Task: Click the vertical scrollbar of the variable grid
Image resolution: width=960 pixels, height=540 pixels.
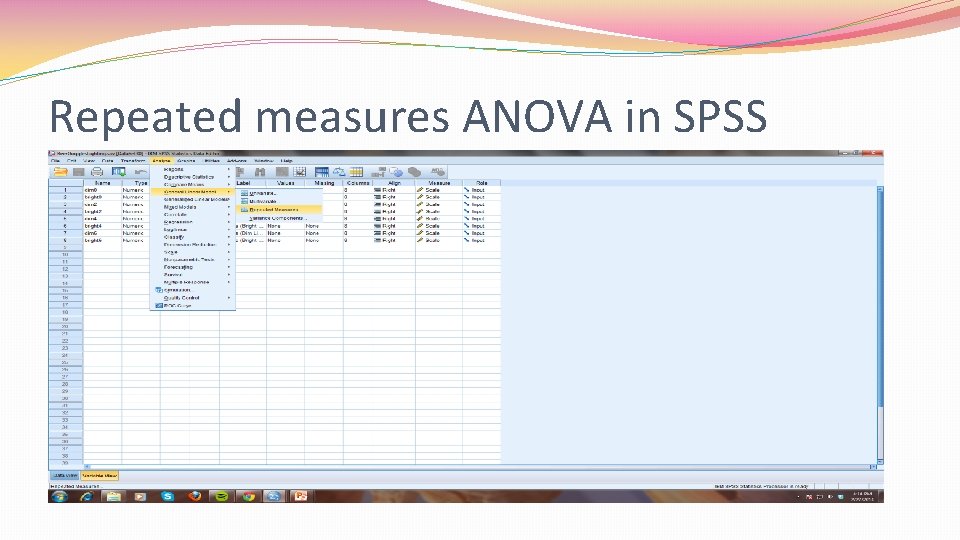Action: tap(880, 324)
